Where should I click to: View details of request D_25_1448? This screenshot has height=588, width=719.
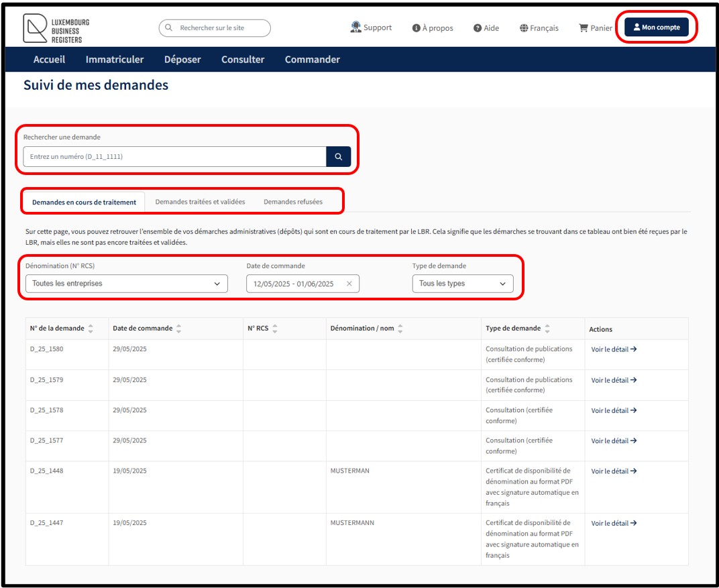tap(613, 471)
